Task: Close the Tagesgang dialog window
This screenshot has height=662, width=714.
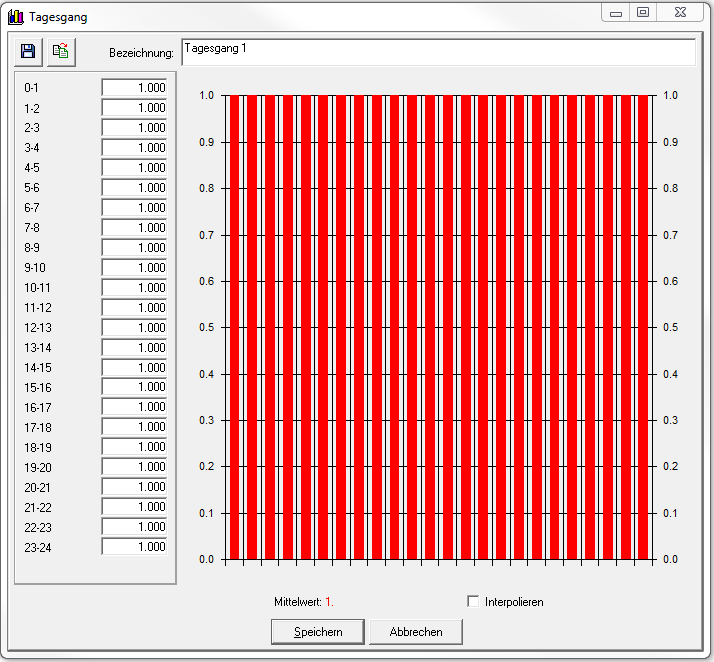Action: 679,13
